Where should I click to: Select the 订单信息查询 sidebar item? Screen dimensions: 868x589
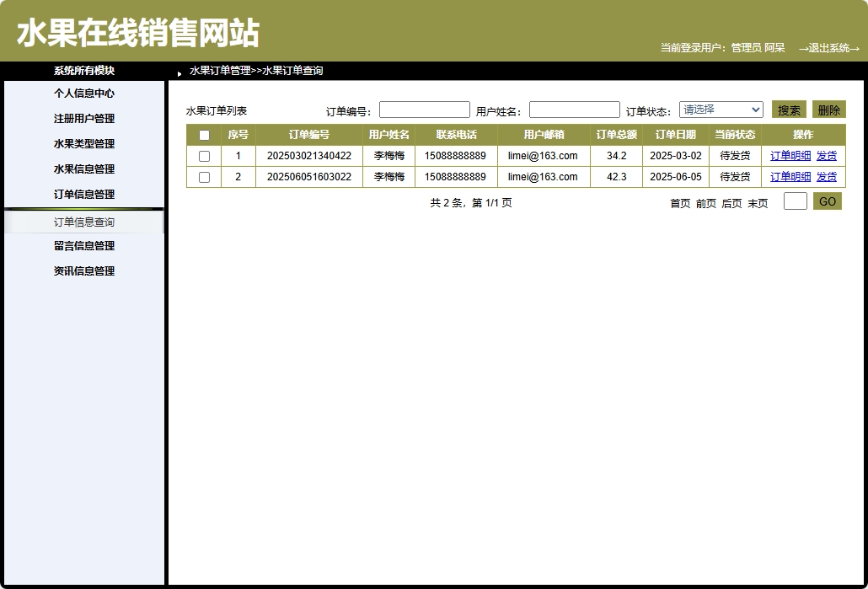(x=83, y=222)
